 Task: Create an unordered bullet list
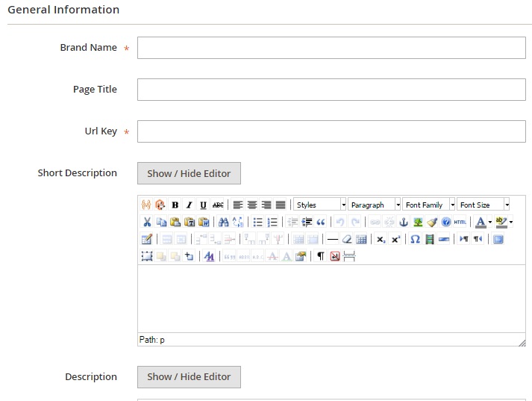(258, 222)
